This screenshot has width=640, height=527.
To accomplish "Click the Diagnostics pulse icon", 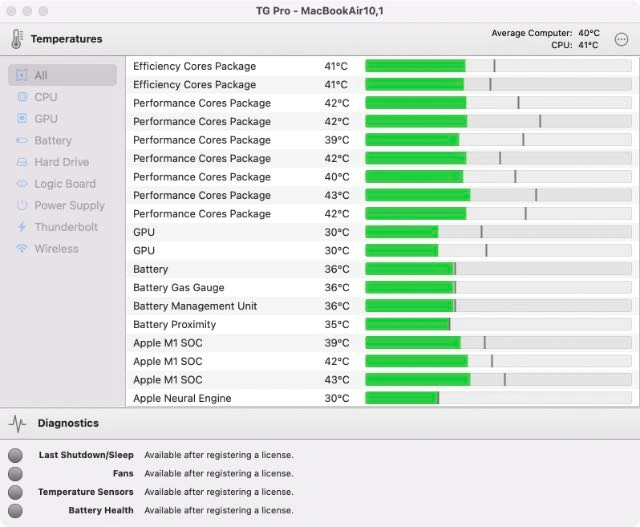I will (x=18, y=423).
